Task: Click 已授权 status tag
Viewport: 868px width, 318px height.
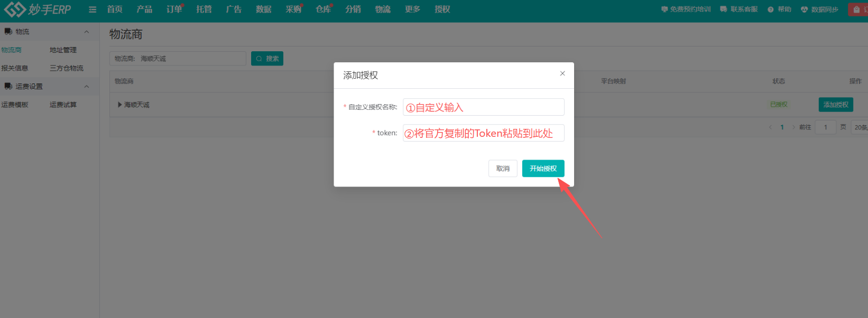Action: tap(779, 105)
